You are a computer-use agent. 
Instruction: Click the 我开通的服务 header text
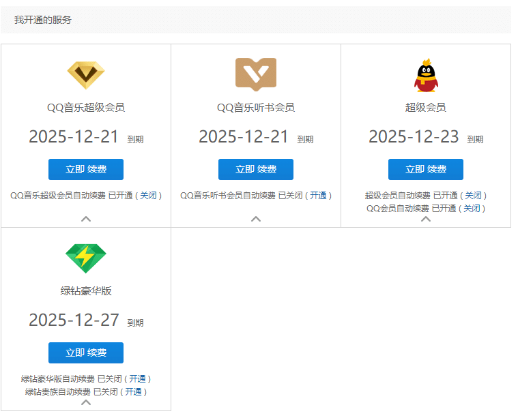click(x=43, y=20)
